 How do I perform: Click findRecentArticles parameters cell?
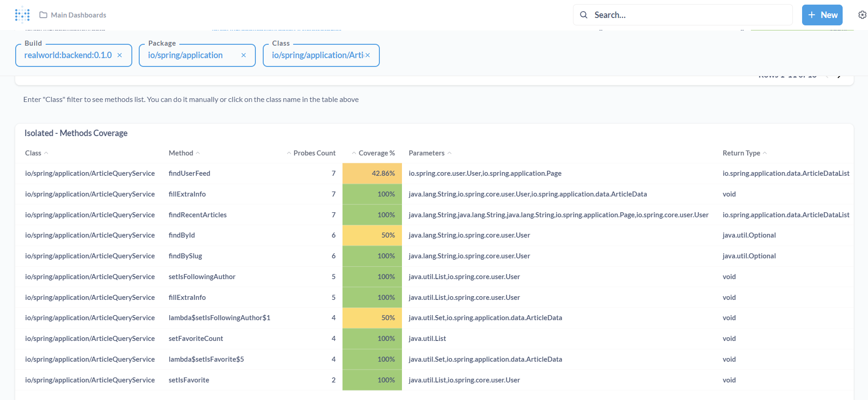[559, 215]
